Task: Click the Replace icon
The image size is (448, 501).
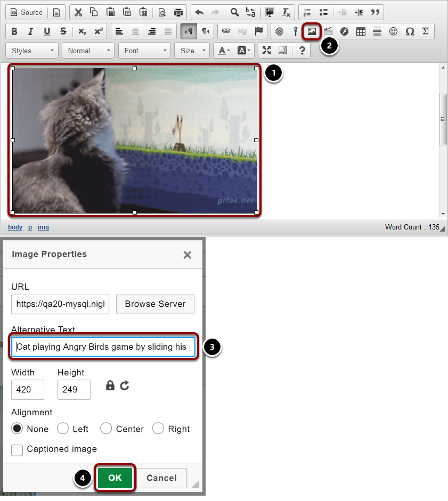Action: coord(250,12)
